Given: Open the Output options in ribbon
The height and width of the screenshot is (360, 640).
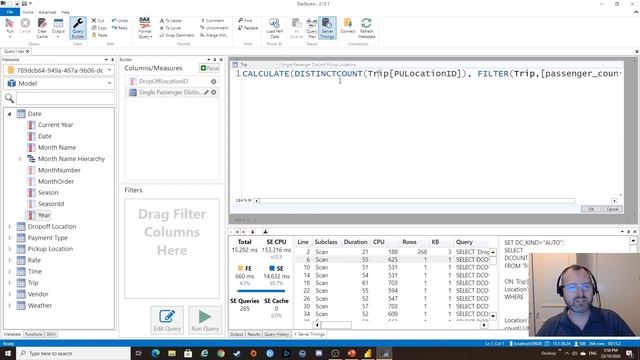Looking at the screenshot, I should tap(58, 28).
